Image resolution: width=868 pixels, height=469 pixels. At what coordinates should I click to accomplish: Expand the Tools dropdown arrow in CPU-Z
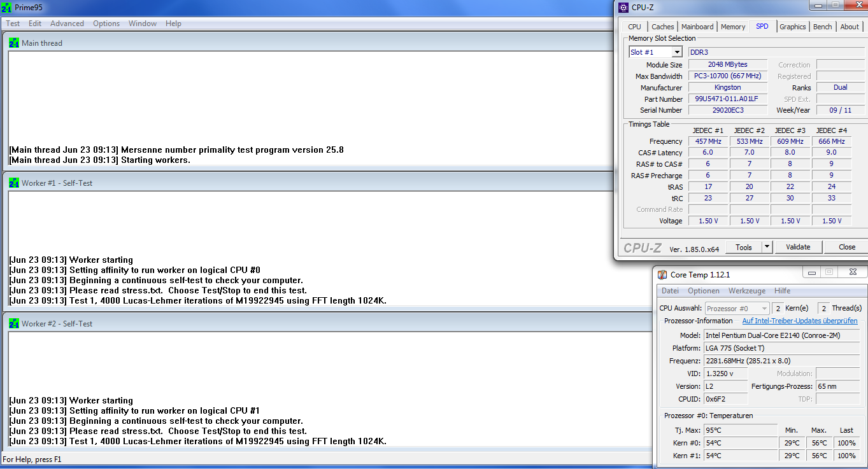(767, 247)
